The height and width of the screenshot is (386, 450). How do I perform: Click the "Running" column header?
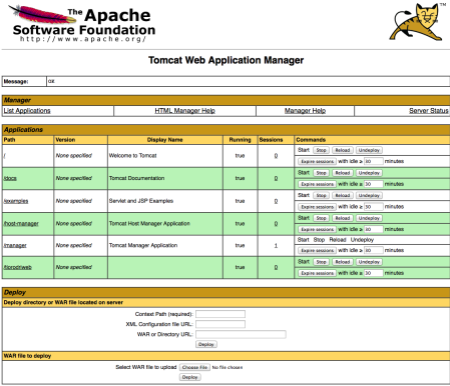click(240, 140)
